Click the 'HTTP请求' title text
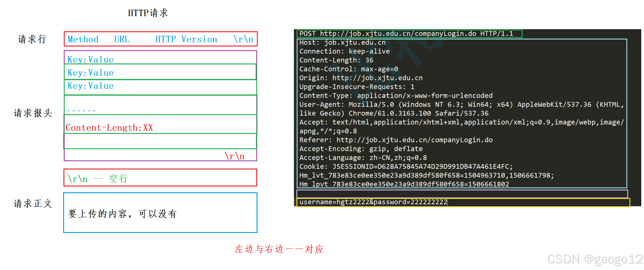 pyautogui.click(x=148, y=13)
